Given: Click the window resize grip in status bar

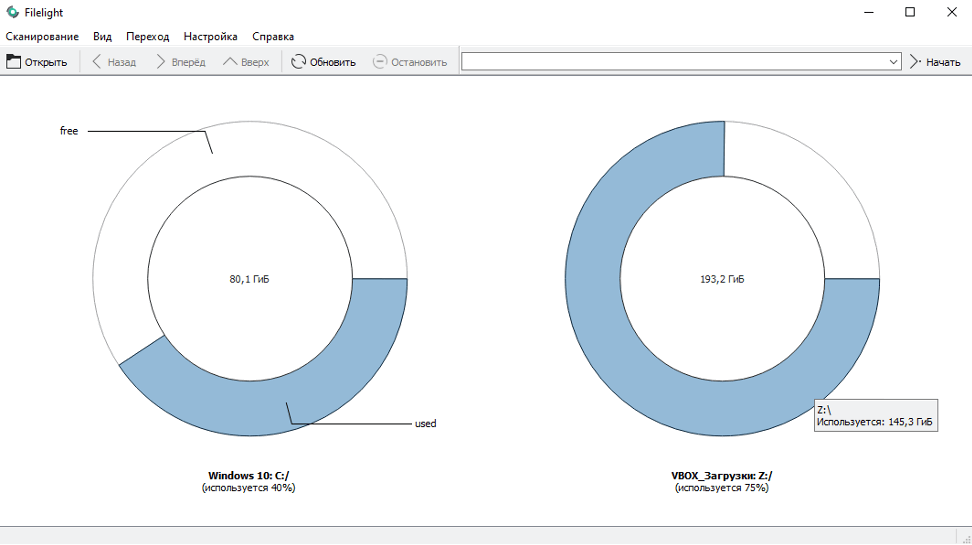Looking at the screenshot, I should click(965, 537).
